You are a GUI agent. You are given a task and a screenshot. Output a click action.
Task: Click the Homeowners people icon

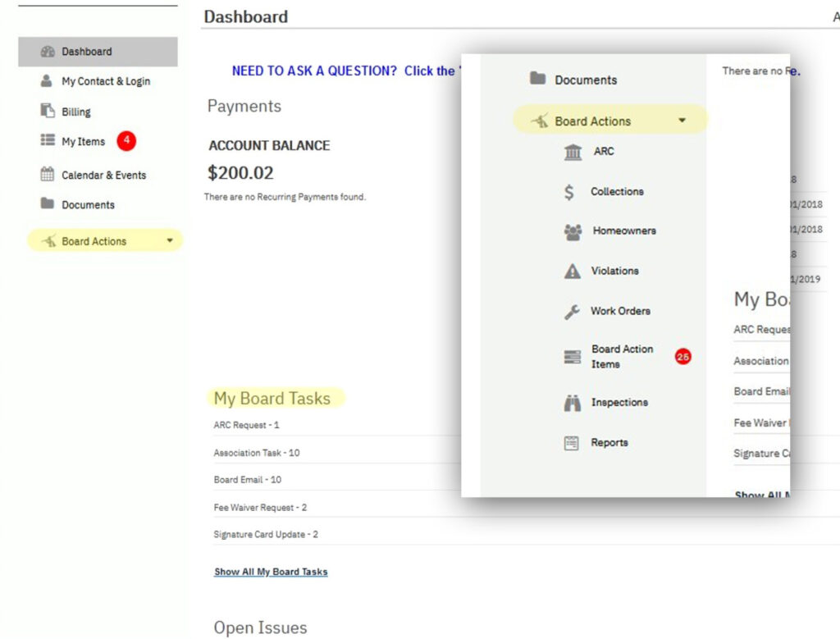coord(573,231)
